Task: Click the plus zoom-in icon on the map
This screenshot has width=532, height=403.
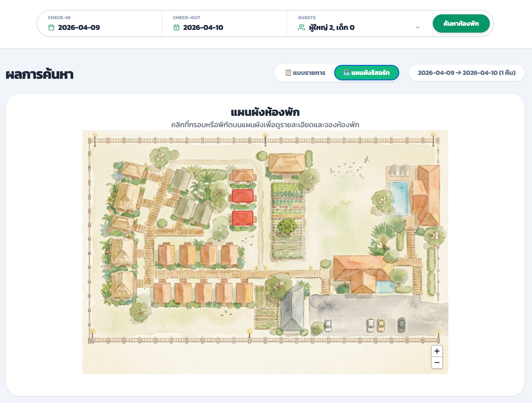Action: coord(437,351)
